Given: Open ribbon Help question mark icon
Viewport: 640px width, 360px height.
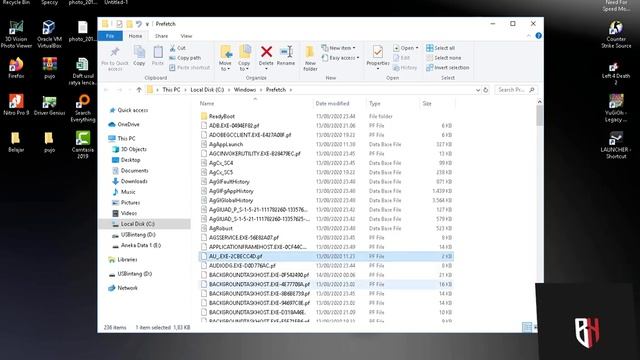Looking at the screenshot, I should tap(538, 36).
